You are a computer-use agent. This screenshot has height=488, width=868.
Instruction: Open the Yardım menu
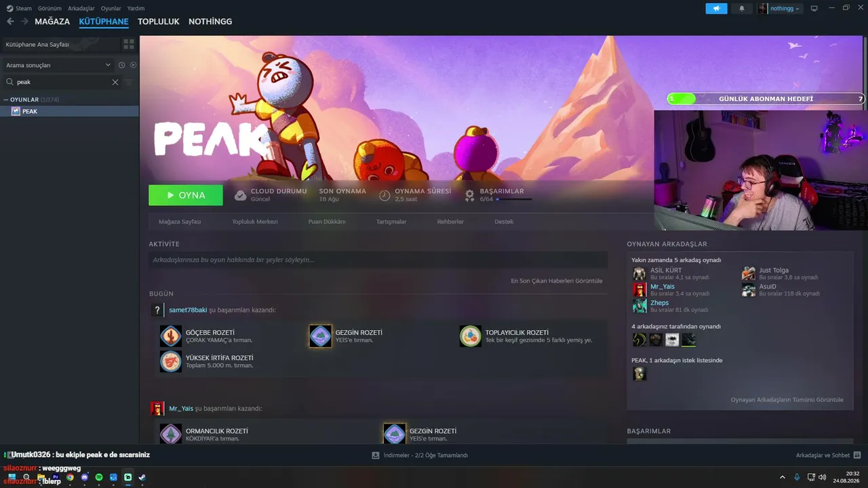pos(136,8)
